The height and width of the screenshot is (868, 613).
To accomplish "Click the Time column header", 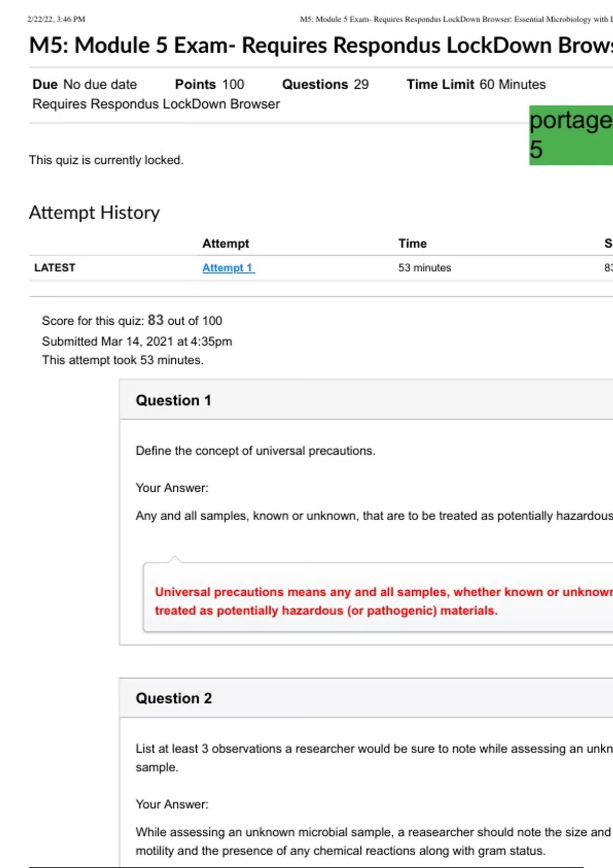I will click(412, 244).
